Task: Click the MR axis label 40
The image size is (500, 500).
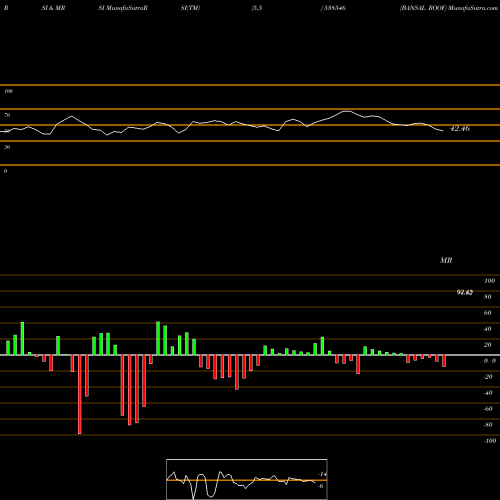Action: (488, 329)
